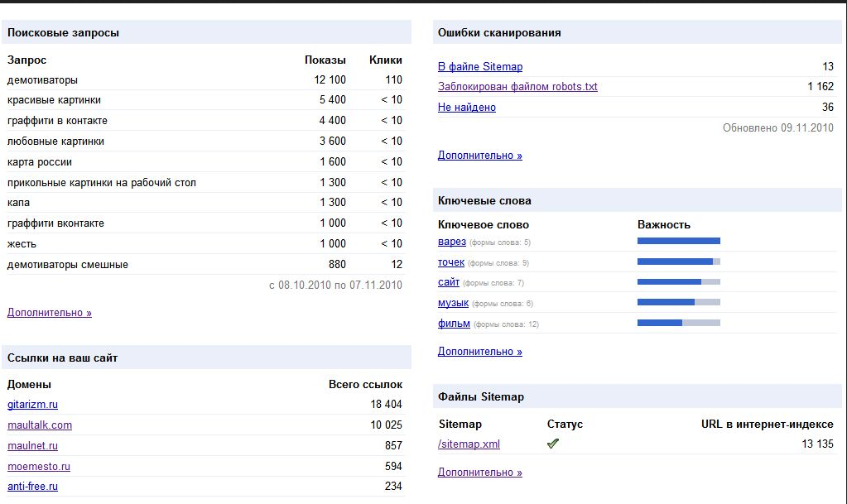The width and height of the screenshot is (847, 504).
Task: View the 'Не найдено' error entries
Action: point(466,107)
